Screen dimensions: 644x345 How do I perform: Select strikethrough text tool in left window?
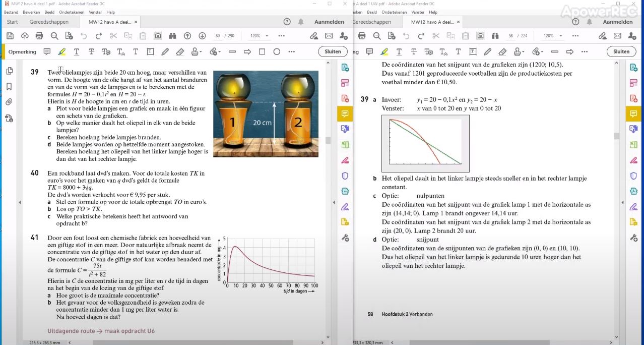(x=91, y=51)
